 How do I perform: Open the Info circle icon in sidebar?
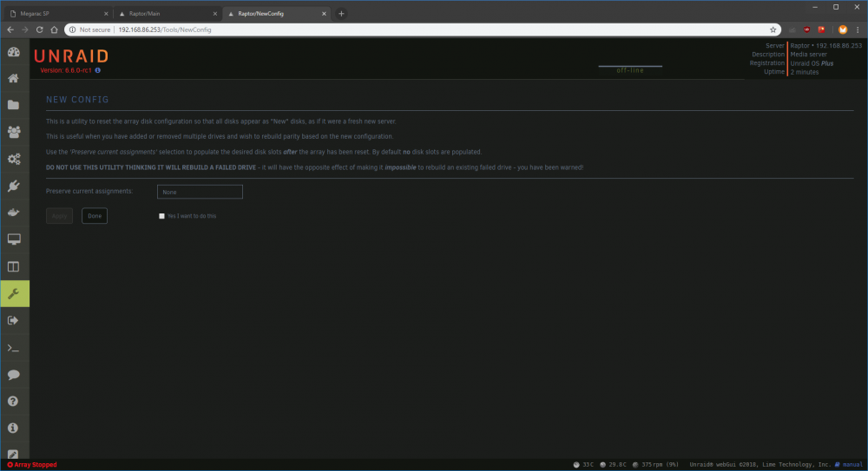tap(14, 428)
